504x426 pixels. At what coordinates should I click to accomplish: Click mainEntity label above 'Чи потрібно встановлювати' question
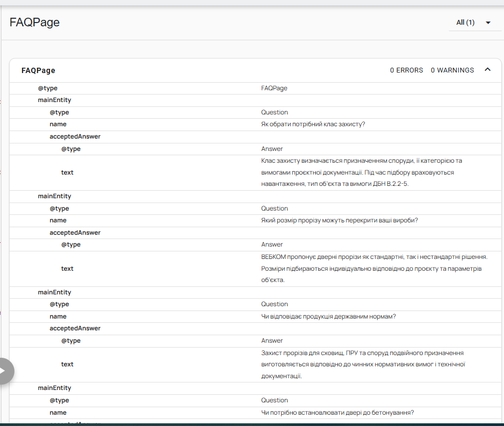(x=55, y=388)
